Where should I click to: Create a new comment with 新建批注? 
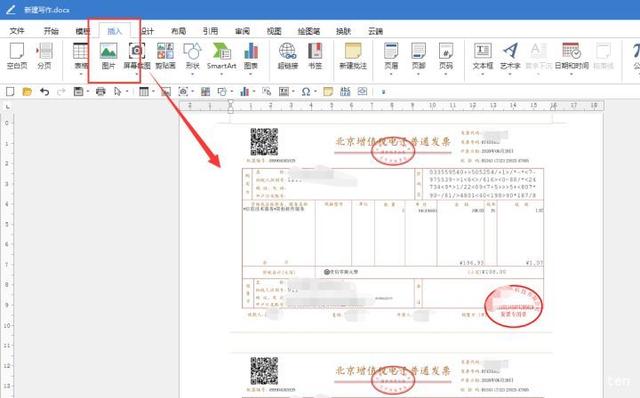[x=353, y=56]
